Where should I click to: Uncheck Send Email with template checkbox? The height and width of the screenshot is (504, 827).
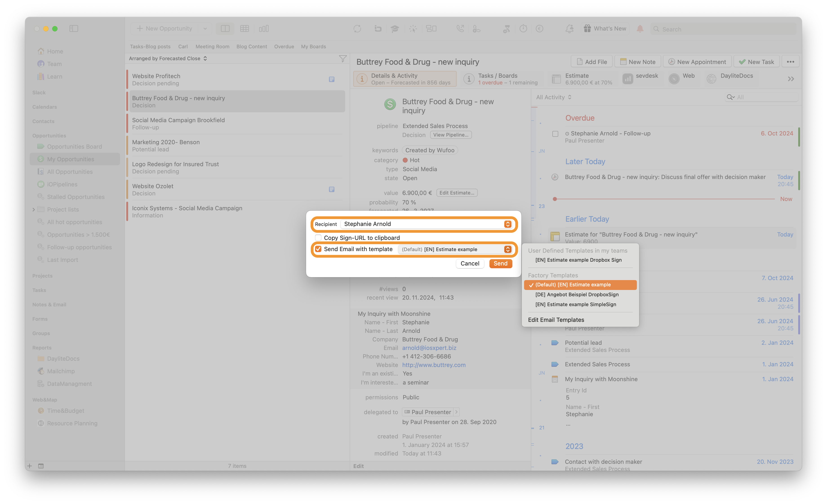318,249
